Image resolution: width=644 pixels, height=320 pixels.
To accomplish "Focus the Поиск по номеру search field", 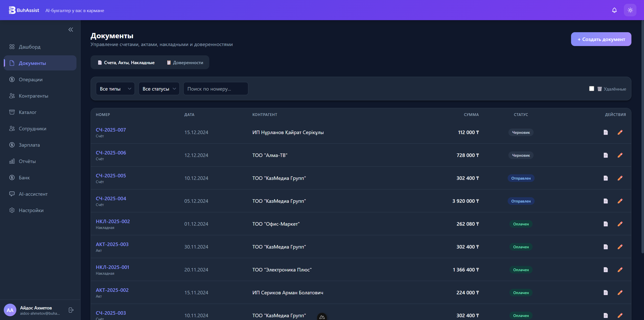I will [x=216, y=89].
